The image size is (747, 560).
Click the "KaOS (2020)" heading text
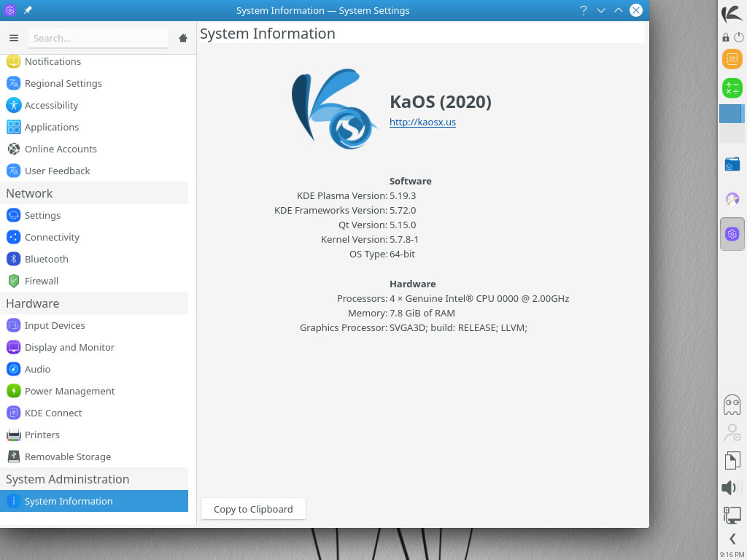440,101
